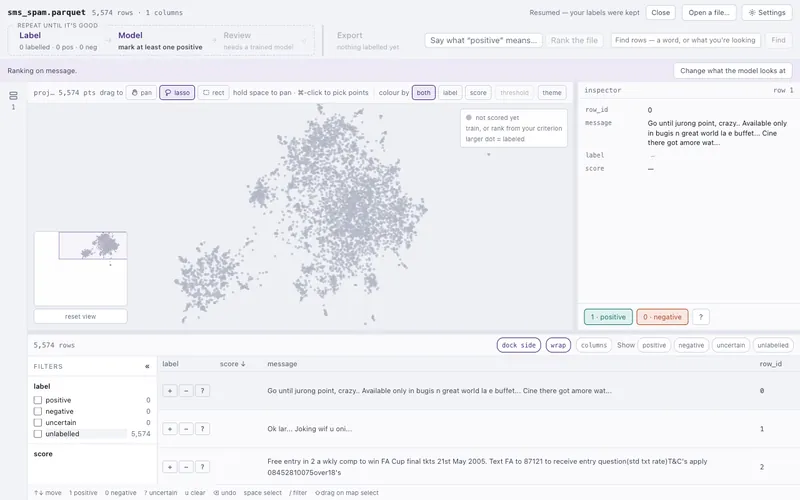Open the columns chooser
800x500 pixels.
(594, 345)
